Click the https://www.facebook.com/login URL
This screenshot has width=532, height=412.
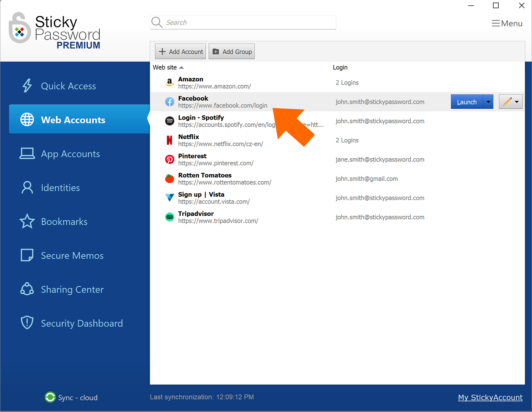click(x=223, y=106)
